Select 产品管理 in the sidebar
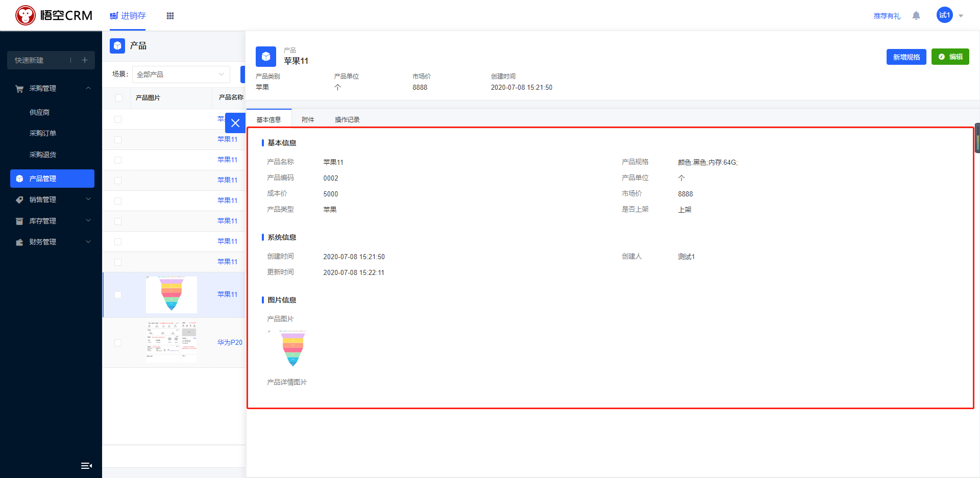980x478 pixels. [52, 179]
